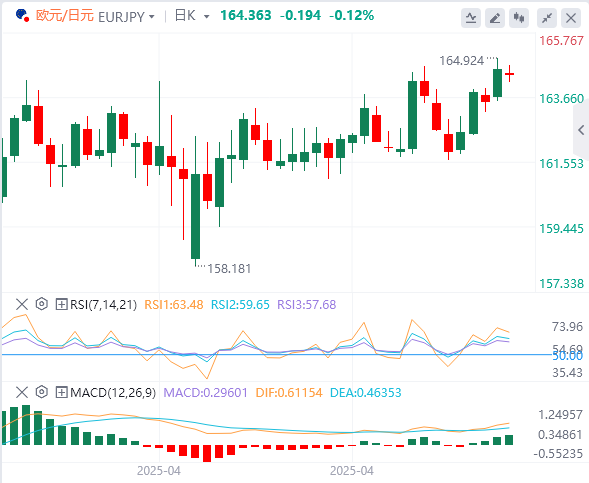Click the DIF:0.61154 value
589x483 pixels.
289,393
